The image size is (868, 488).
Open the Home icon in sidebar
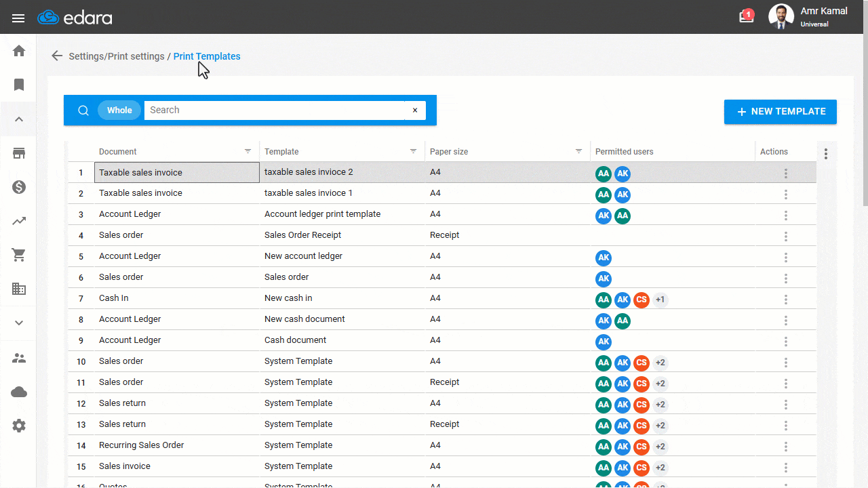pos(19,51)
